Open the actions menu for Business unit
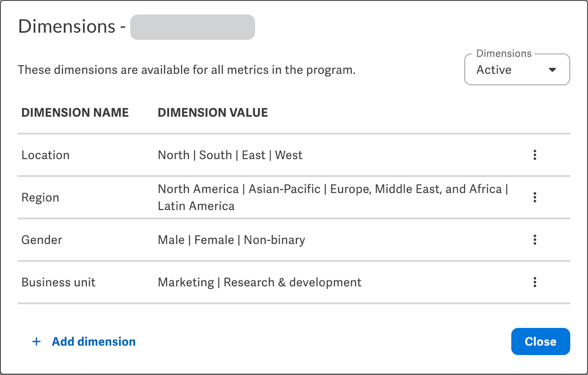This screenshot has height=375, width=588. [x=535, y=282]
